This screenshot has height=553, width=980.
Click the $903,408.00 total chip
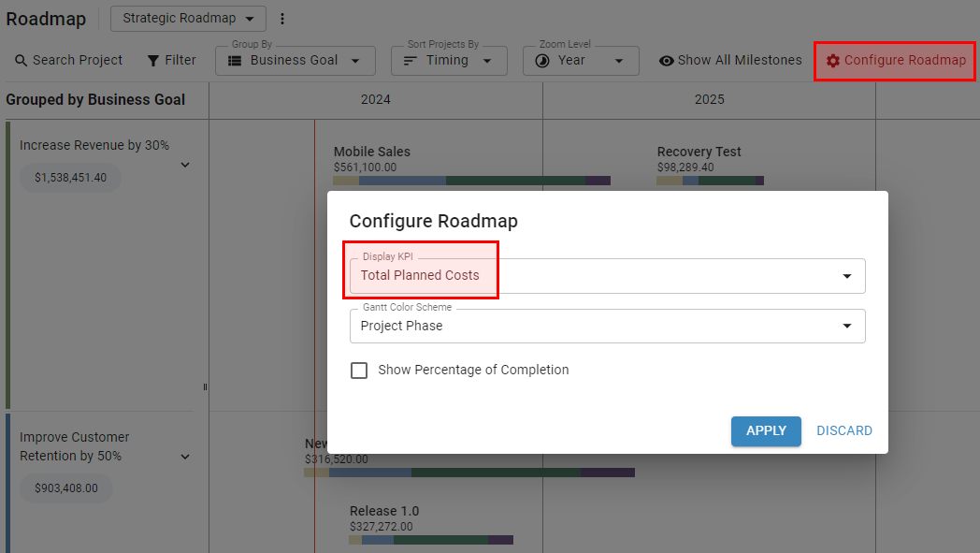66,488
